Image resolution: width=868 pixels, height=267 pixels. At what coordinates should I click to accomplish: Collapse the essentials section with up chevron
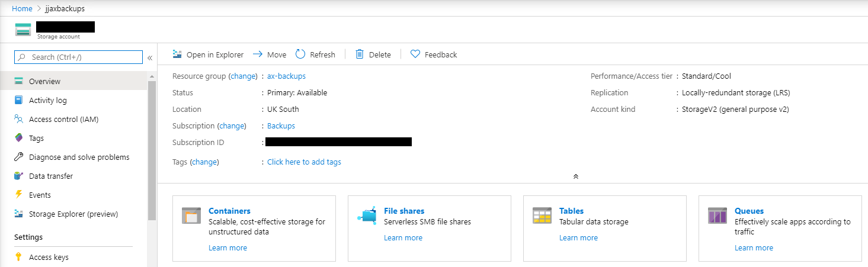pos(575,176)
